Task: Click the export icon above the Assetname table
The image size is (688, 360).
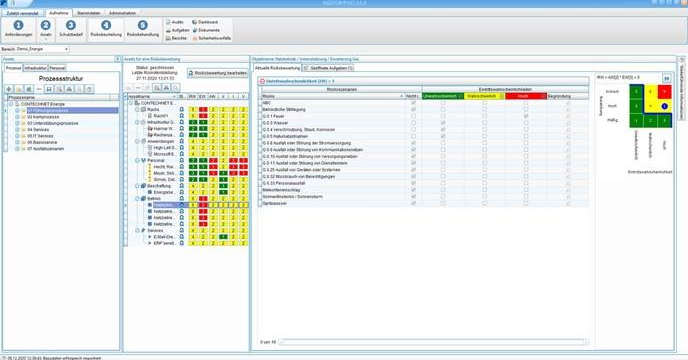Action: click(157, 88)
